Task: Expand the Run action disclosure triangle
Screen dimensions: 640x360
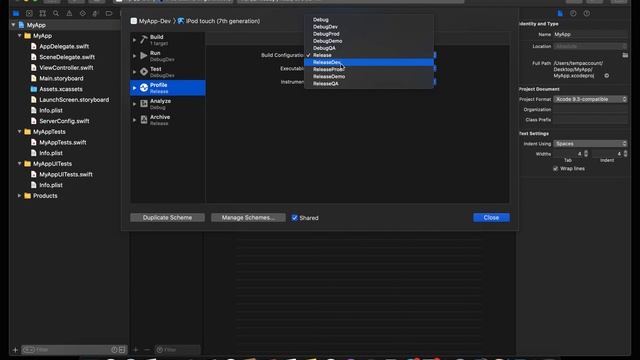Action: [134, 56]
